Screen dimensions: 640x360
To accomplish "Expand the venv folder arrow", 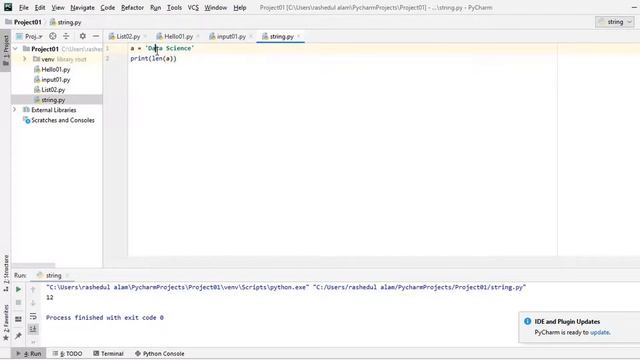I will click(x=25, y=59).
